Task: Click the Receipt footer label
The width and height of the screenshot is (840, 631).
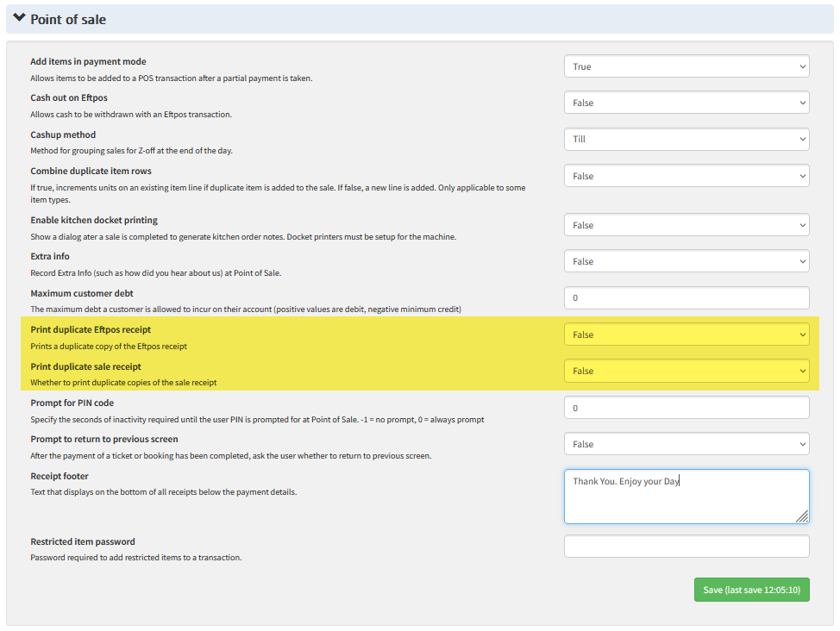Action: (x=60, y=476)
